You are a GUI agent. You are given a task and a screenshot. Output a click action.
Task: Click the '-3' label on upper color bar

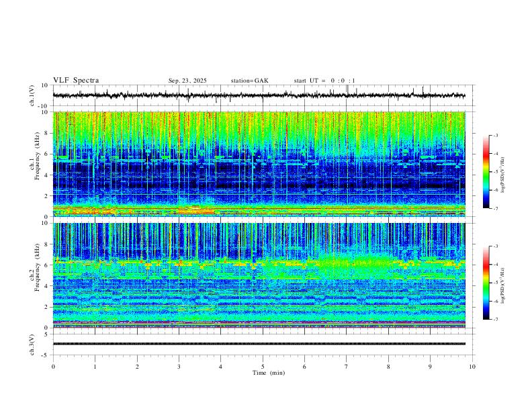click(x=495, y=135)
